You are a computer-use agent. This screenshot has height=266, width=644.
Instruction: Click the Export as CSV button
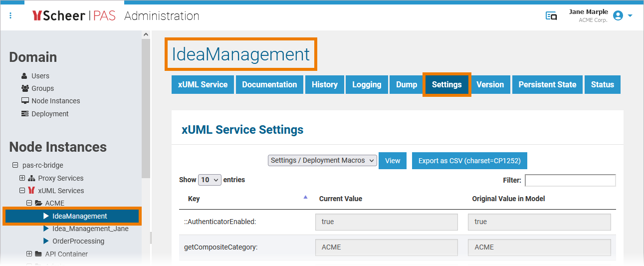click(x=469, y=161)
